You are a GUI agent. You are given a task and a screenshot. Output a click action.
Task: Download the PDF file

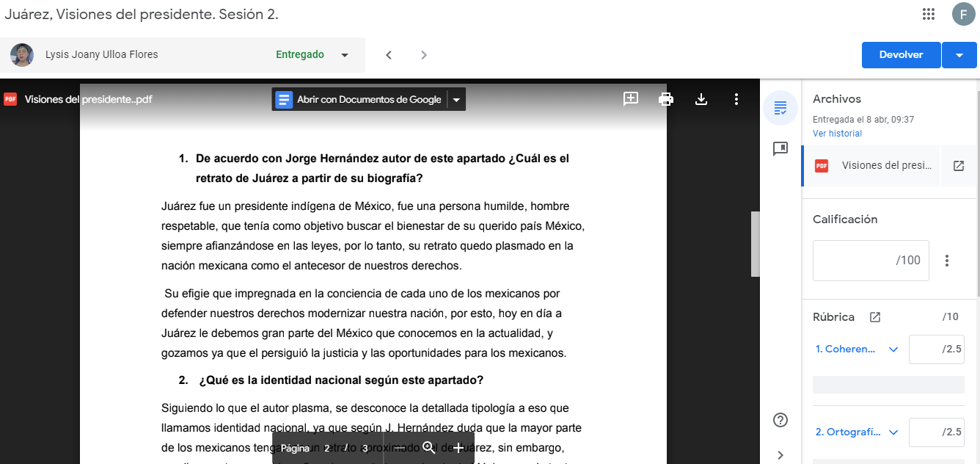701,99
